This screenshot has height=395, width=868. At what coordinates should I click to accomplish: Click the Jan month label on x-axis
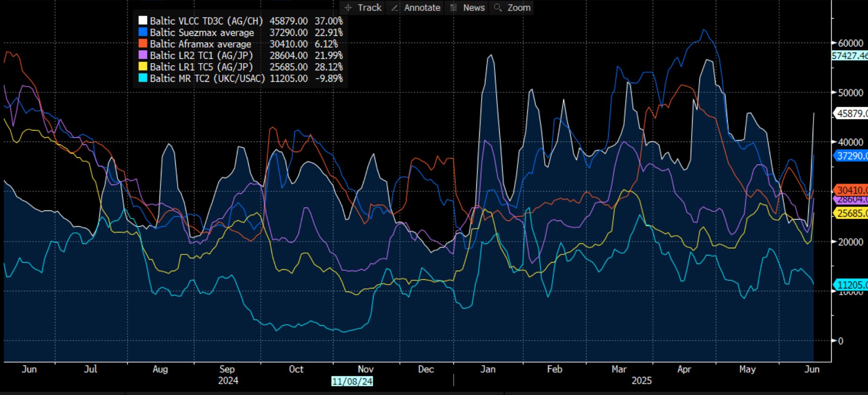click(488, 369)
